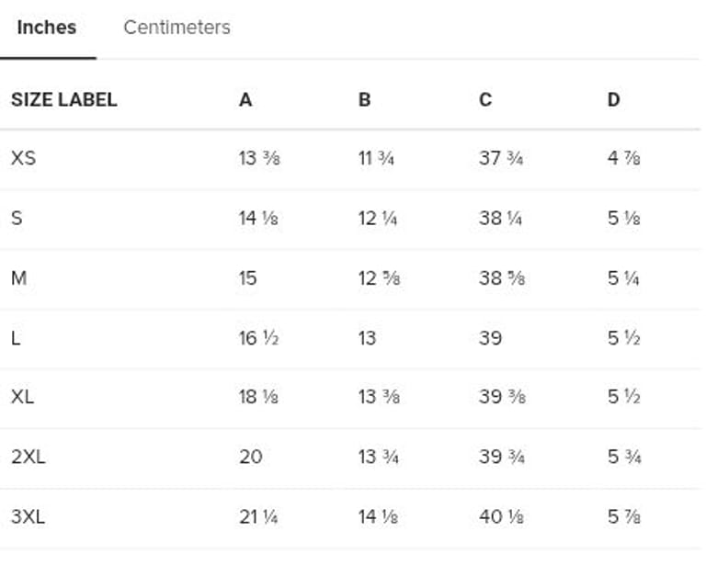
Task: Click column header B
Action: 365,99
